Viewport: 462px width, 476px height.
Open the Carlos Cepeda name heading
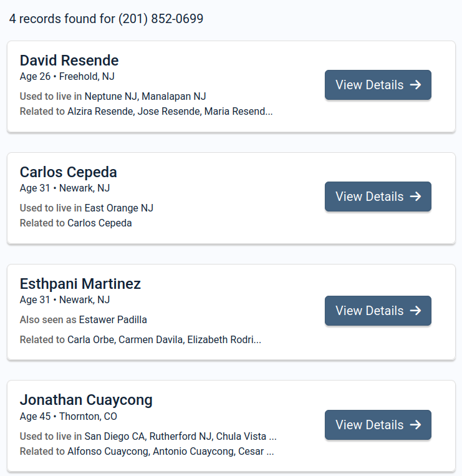69,172
